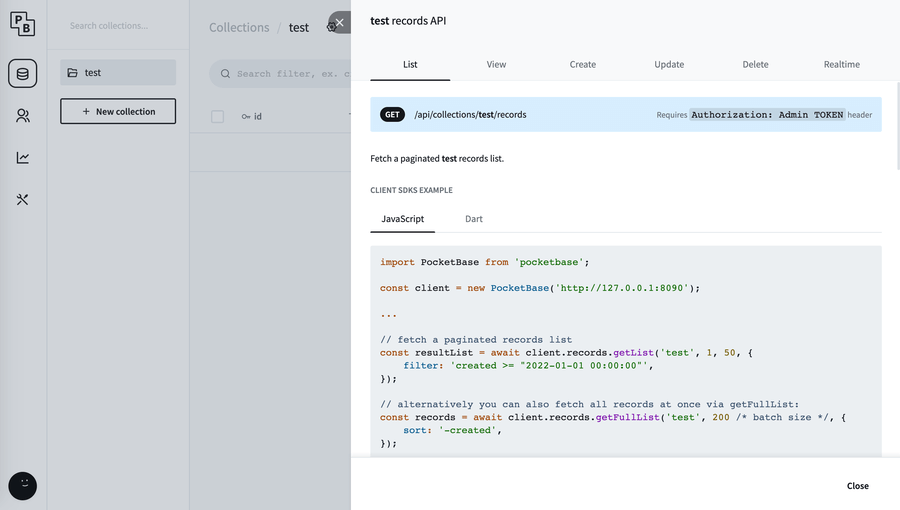
Task: Close the API panel with the X button
Action: click(x=339, y=22)
